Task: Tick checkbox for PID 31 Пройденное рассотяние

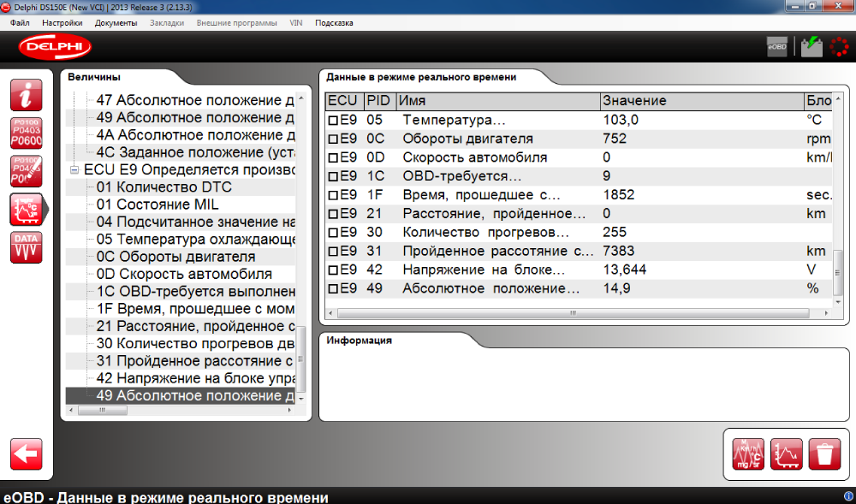Action: [x=333, y=252]
